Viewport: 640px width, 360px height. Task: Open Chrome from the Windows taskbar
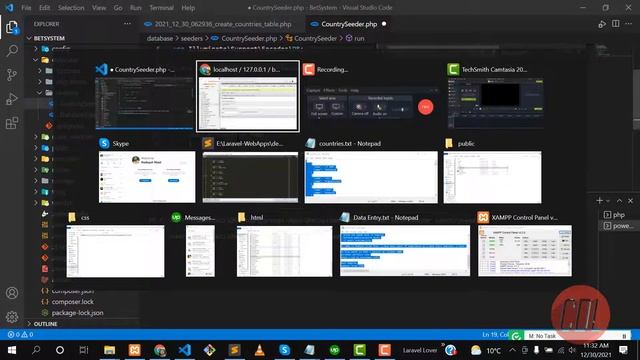[x=160, y=350]
